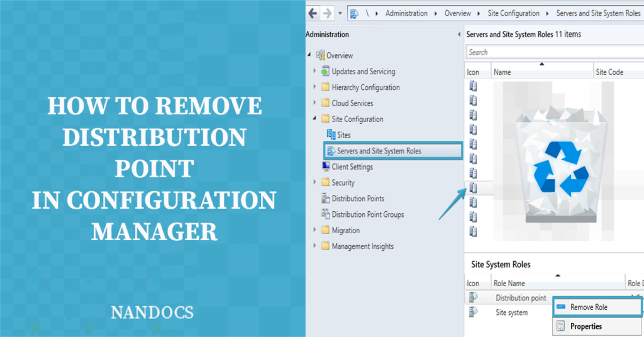This screenshot has height=337, width=644.
Task: Expand the Management Insights folder
Action: click(x=314, y=245)
